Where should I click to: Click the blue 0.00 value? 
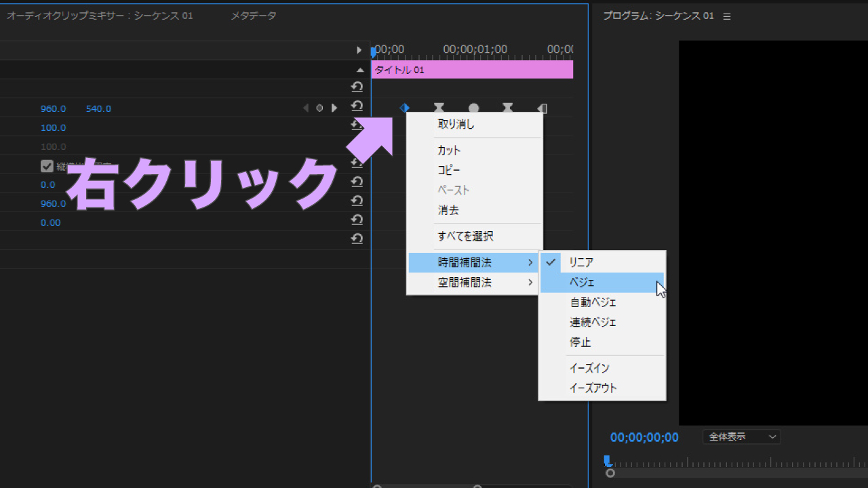pyautogui.click(x=50, y=222)
